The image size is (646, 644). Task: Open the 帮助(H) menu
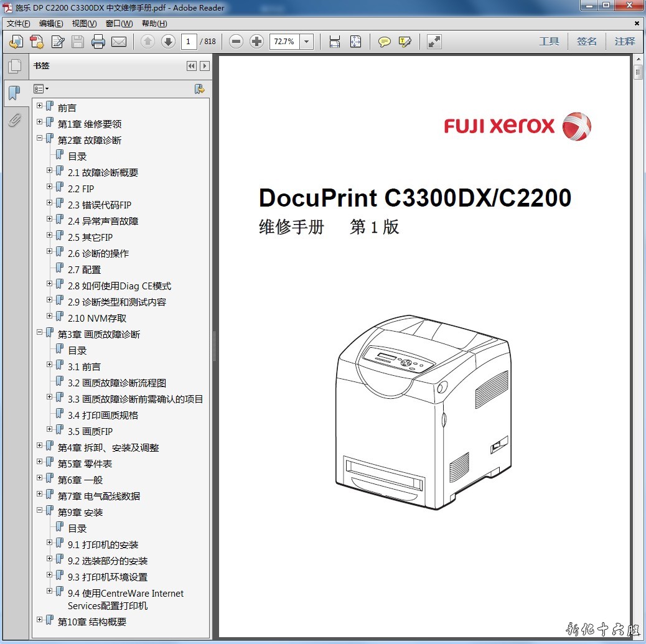click(x=154, y=24)
